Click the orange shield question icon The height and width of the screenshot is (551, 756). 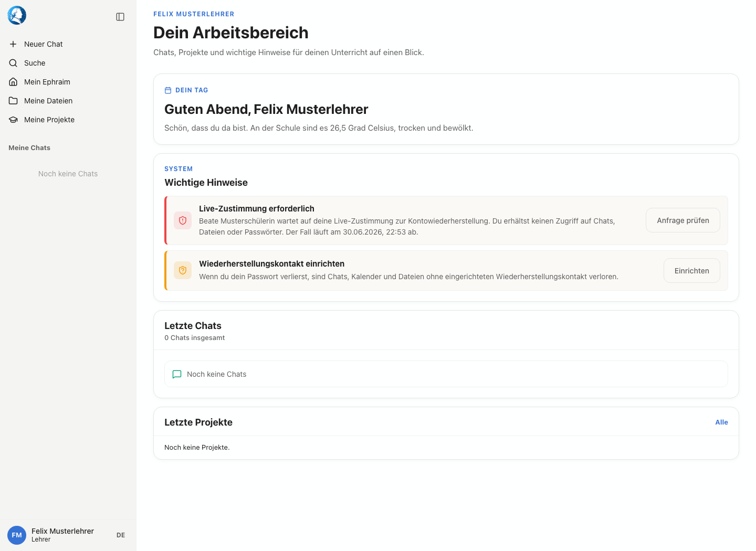[183, 270]
